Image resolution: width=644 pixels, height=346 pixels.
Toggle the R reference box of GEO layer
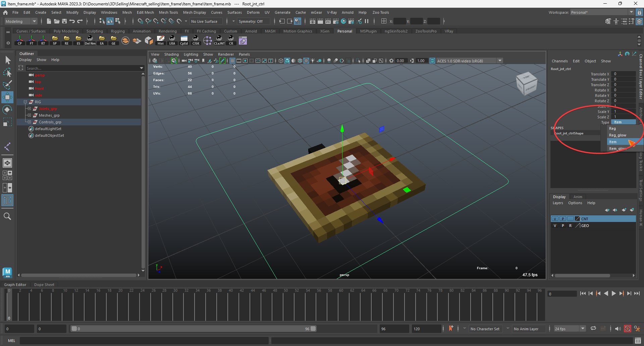(x=570, y=226)
